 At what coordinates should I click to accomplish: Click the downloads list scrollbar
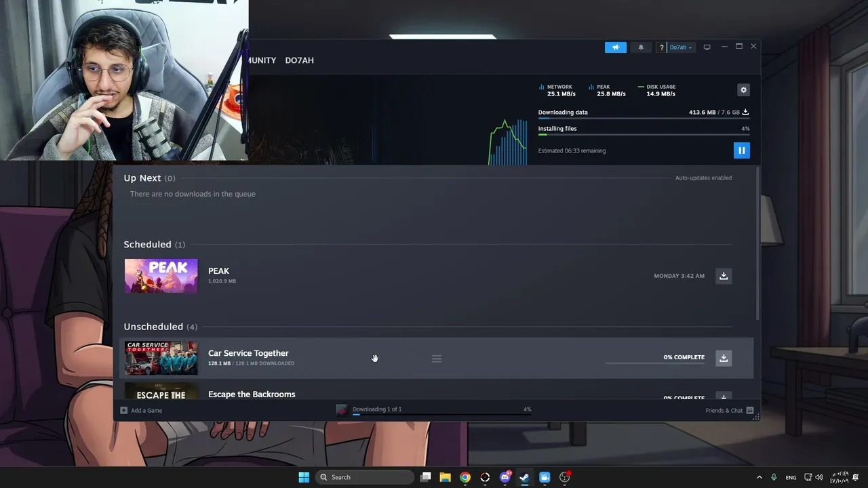(757, 244)
